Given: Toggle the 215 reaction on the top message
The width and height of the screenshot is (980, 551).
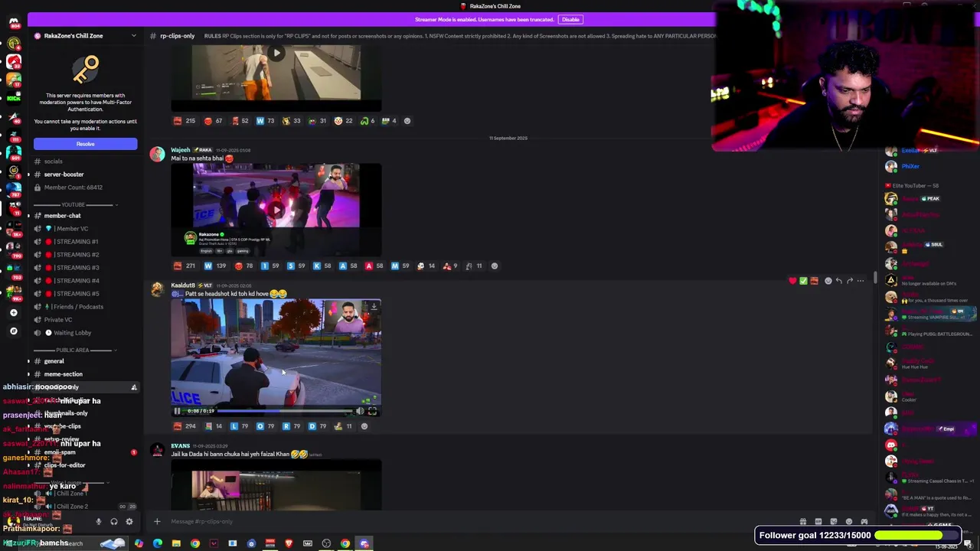Looking at the screenshot, I should [185, 121].
